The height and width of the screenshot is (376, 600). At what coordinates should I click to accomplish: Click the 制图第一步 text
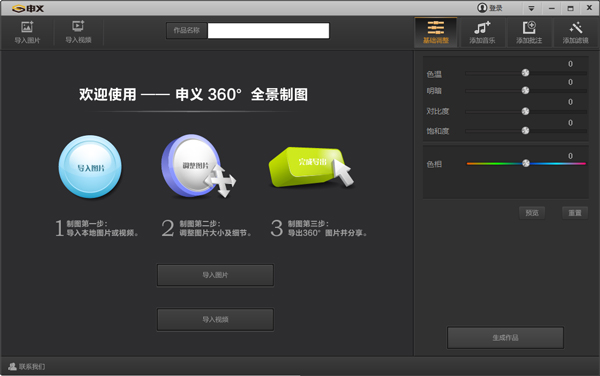(x=87, y=224)
